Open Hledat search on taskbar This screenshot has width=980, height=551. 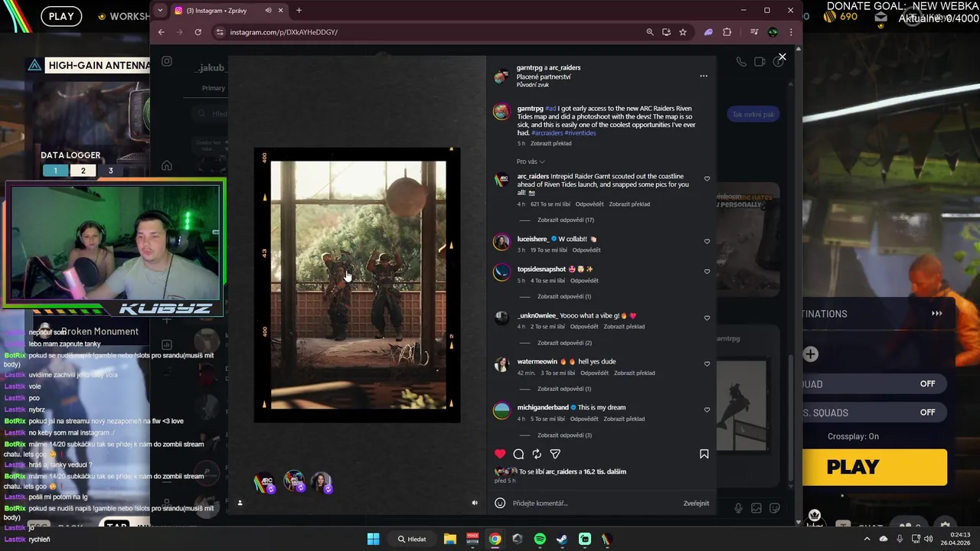pos(412,539)
